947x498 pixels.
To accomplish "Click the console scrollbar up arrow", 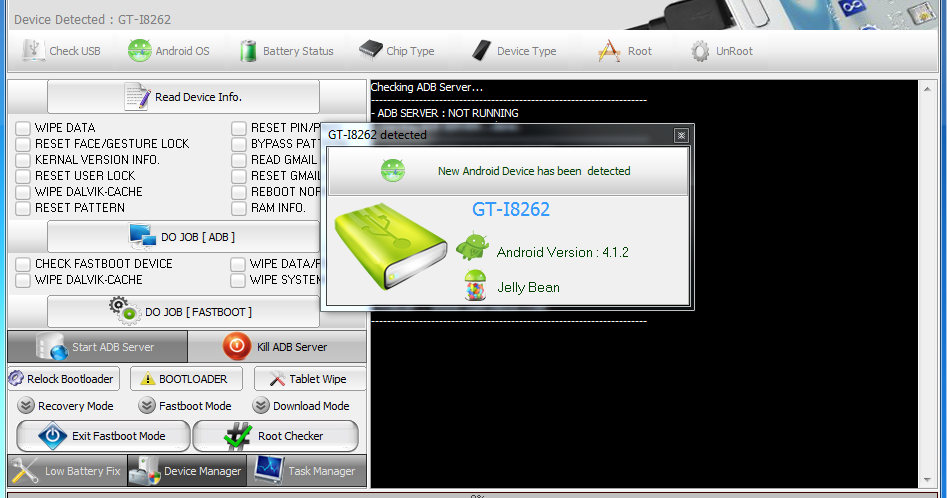I will pos(927,89).
